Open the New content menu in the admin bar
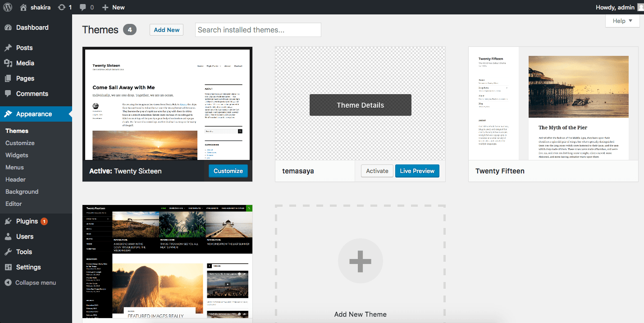 pyautogui.click(x=114, y=7)
